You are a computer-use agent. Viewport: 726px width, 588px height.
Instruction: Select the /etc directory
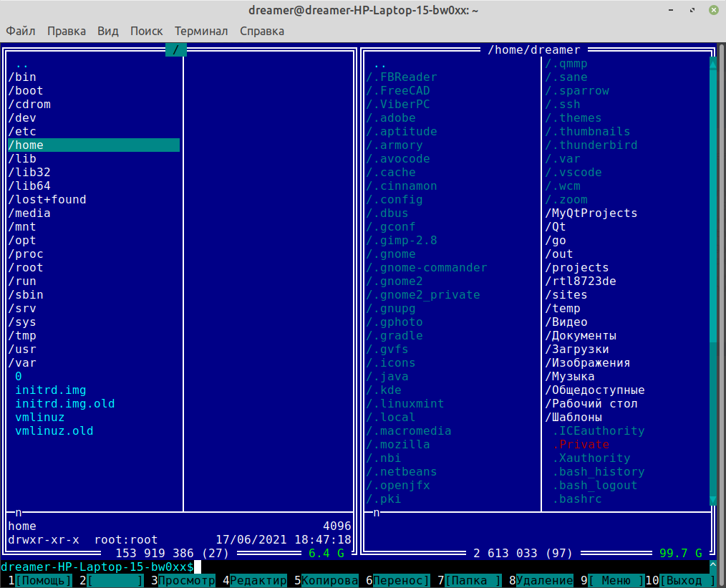coord(22,132)
